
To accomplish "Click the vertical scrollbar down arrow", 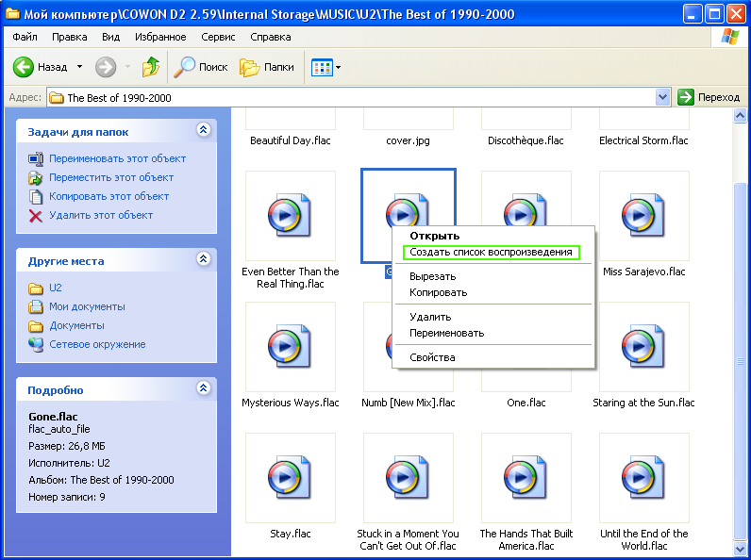I will pyautogui.click(x=740, y=548).
